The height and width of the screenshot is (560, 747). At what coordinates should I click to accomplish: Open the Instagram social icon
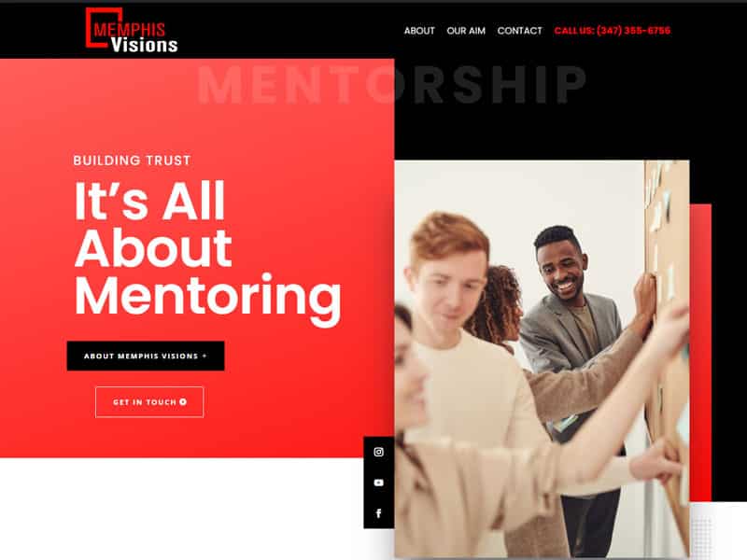pyautogui.click(x=379, y=452)
